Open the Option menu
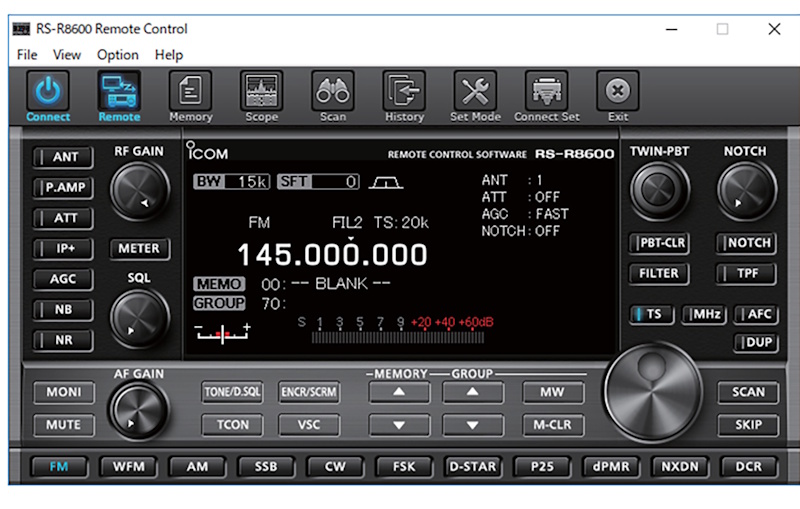Image resolution: width=800 pixels, height=509 pixels. pyautogui.click(x=118, y=55)
